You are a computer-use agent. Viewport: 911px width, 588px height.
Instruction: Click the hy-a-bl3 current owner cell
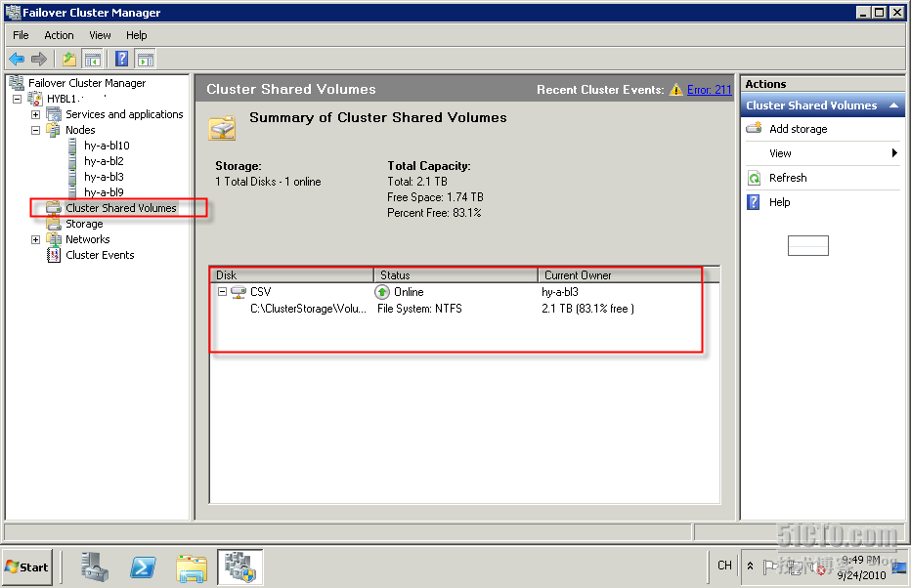click(x=560, y=292)
